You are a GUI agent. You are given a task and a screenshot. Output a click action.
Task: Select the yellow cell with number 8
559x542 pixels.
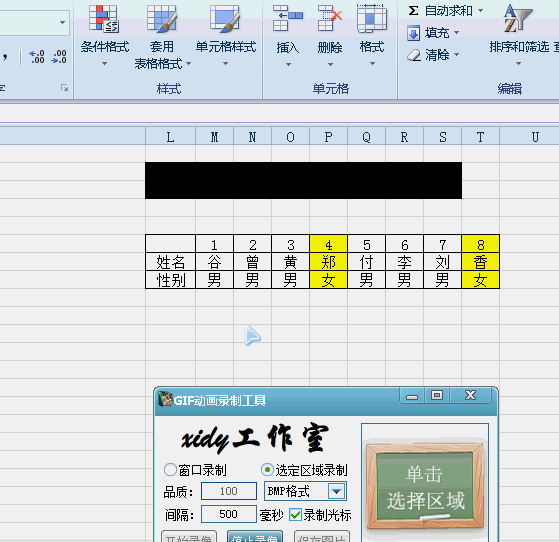tap(480, 244)
